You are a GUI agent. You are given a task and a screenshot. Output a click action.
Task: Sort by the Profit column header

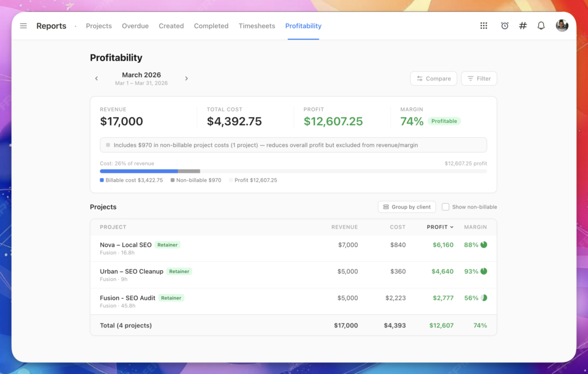point(440,227)
